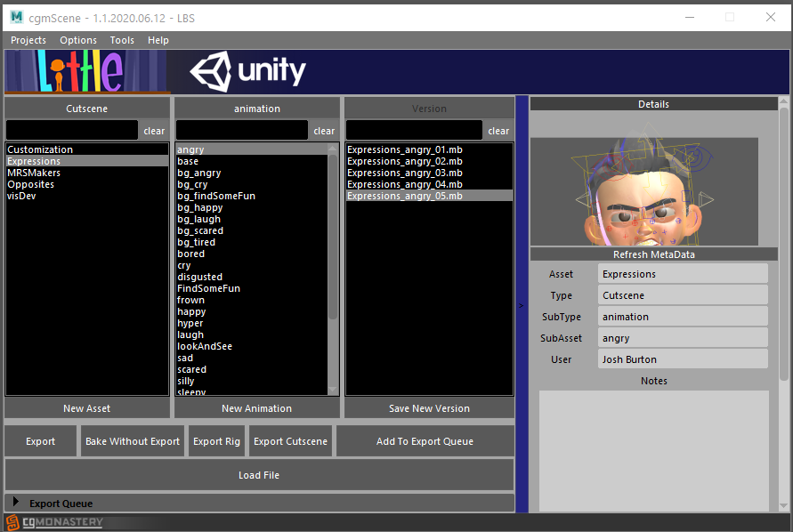Open the Options menu
The height and width of the screenshot is (532, 793).
click(x=78, y=40)
